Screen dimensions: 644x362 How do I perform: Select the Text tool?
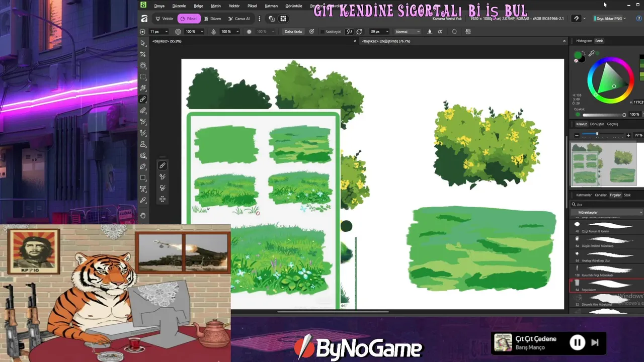pyautogui.click(x=143, y=189)
